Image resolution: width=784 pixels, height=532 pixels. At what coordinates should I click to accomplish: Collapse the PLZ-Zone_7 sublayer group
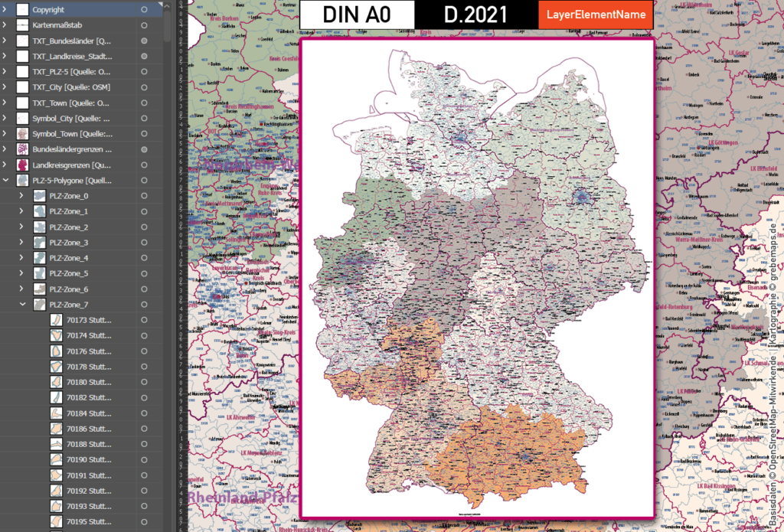click(21, 304)
